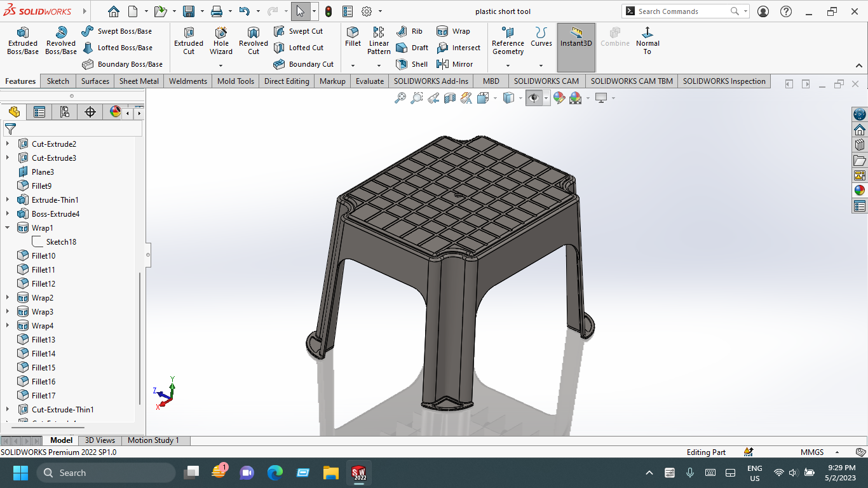Toggle the Hide/Show Items eye icon
This screenshot has width=868, height=488.
tap(534, 98)
